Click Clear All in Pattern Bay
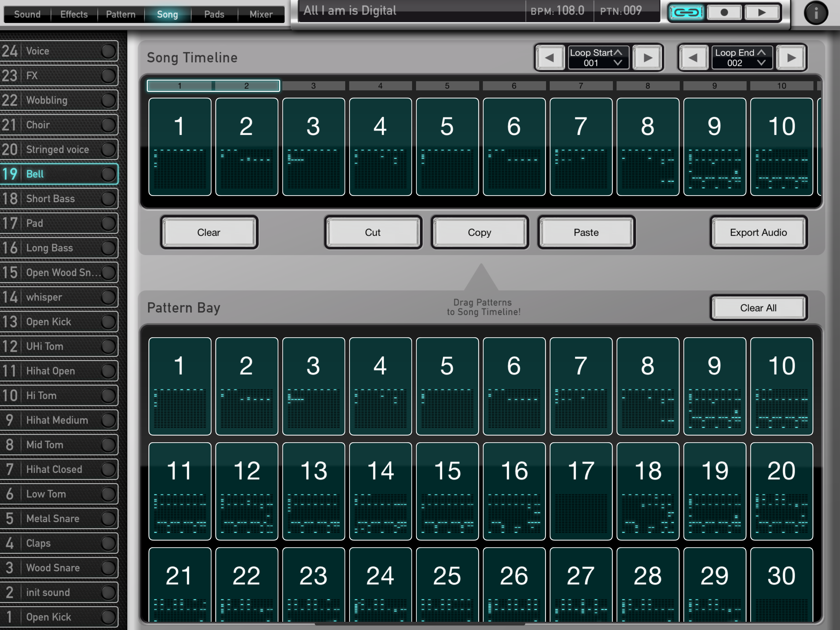The height and width of the screenshot is (630, 840). [x=759, y=308]
